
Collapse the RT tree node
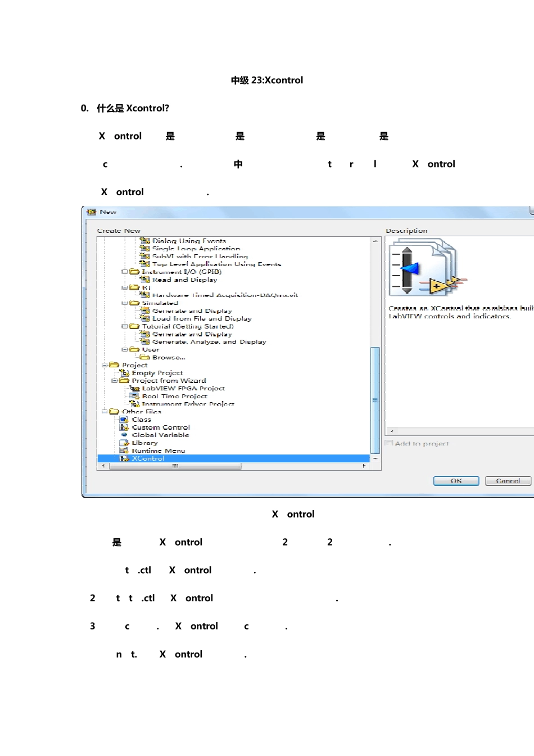(125, 287)
